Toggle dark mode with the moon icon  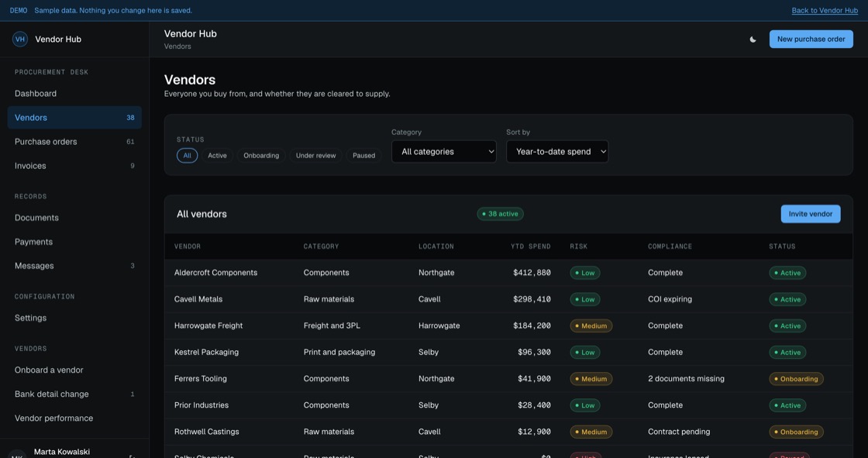point(753,40)
